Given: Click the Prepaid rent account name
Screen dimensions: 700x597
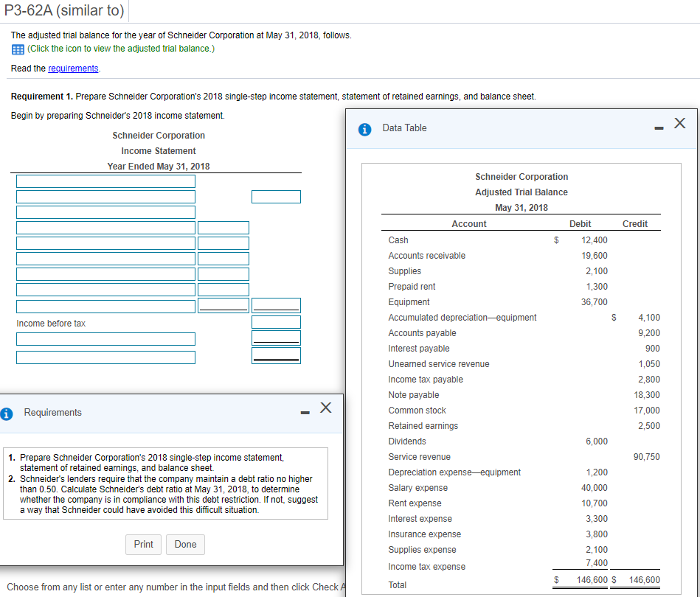Looking at the screenshot, I should click(412, 287).
